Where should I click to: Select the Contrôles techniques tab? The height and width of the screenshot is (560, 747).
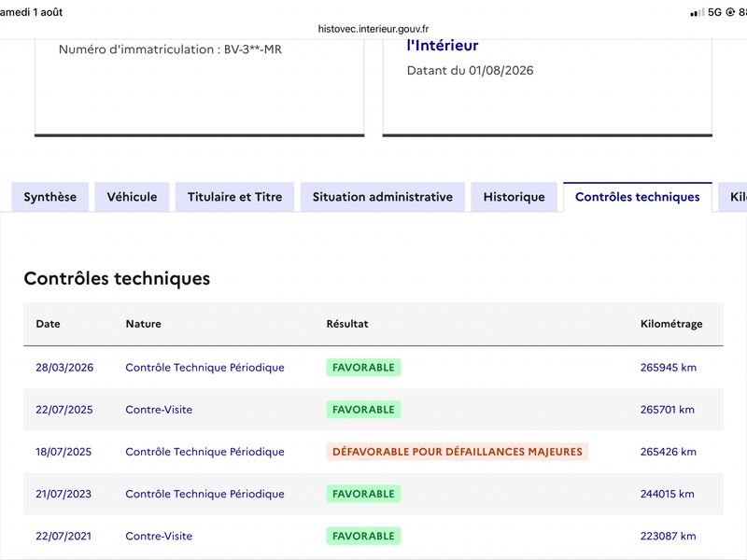[x=638, y=197]
